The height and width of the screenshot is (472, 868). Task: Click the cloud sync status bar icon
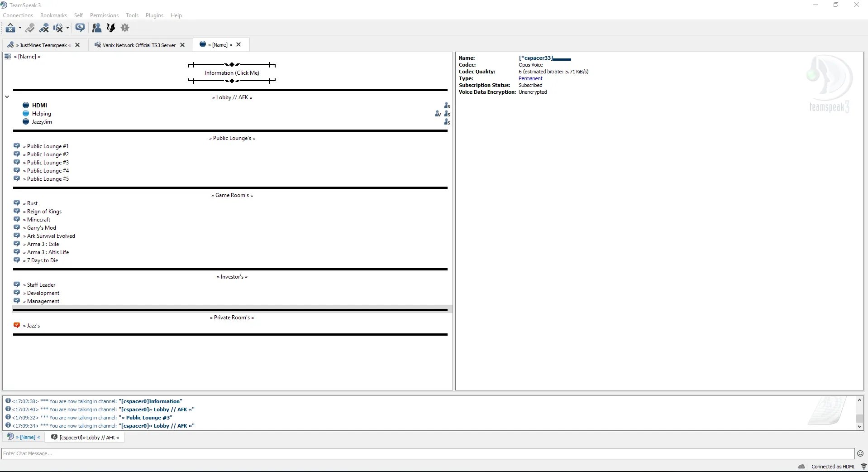(801, 467)
